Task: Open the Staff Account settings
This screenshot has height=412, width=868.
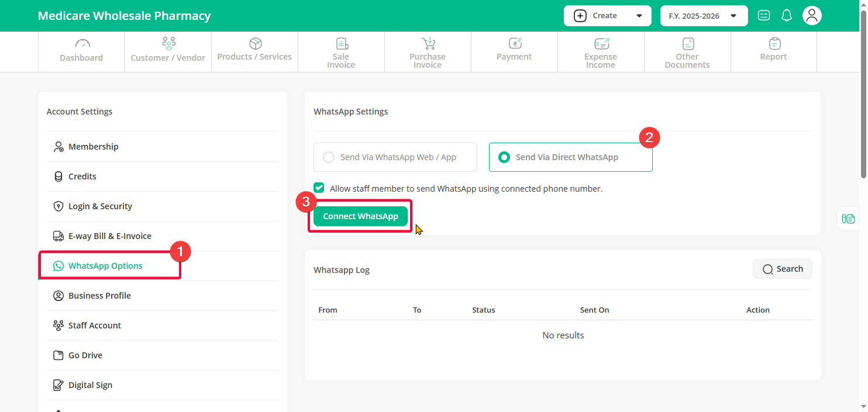Action: 95,326
